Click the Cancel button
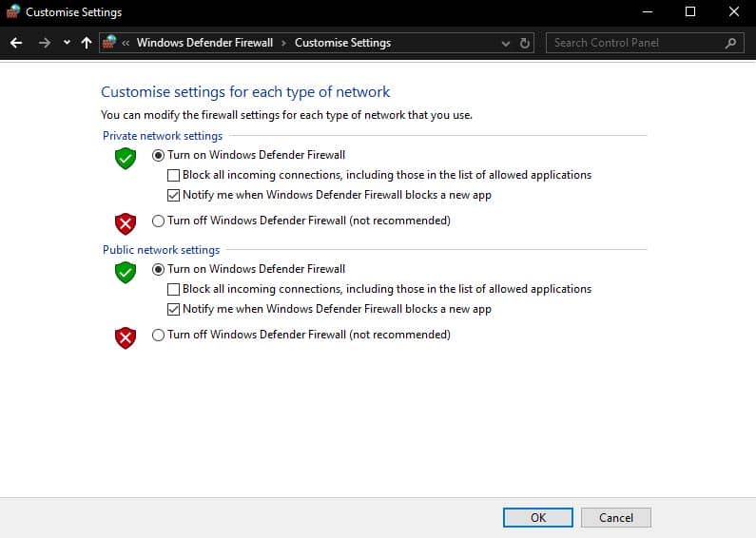Image resolution: width=756 pixels, height=538 pixels. (616, 517)
